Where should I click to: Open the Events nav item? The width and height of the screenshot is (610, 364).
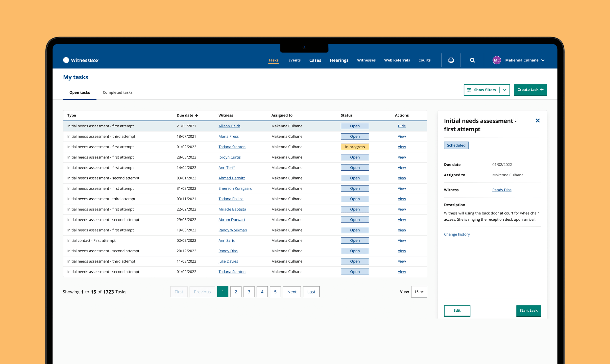coord(295,60)
